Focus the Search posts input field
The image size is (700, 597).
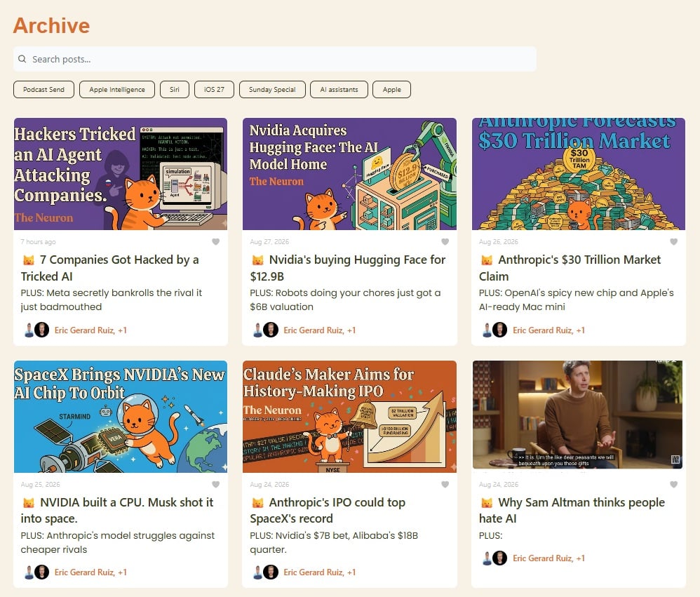point(274,59)
